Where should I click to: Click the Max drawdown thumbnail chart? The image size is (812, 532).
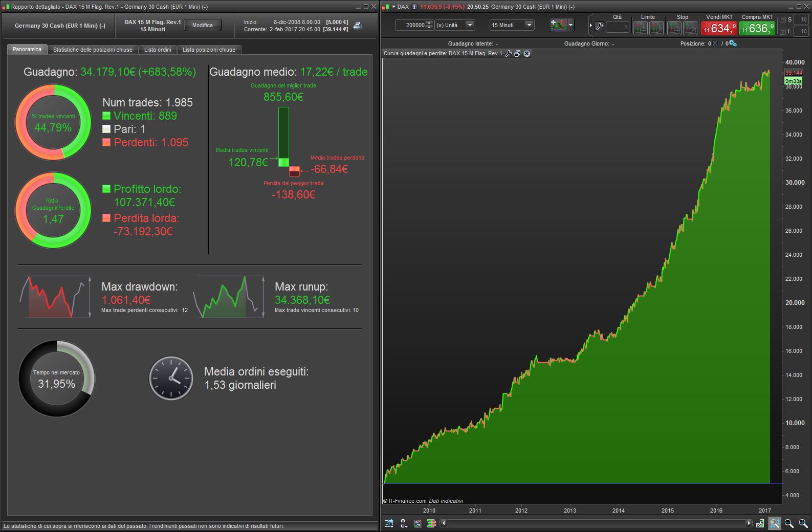(55, 297)
